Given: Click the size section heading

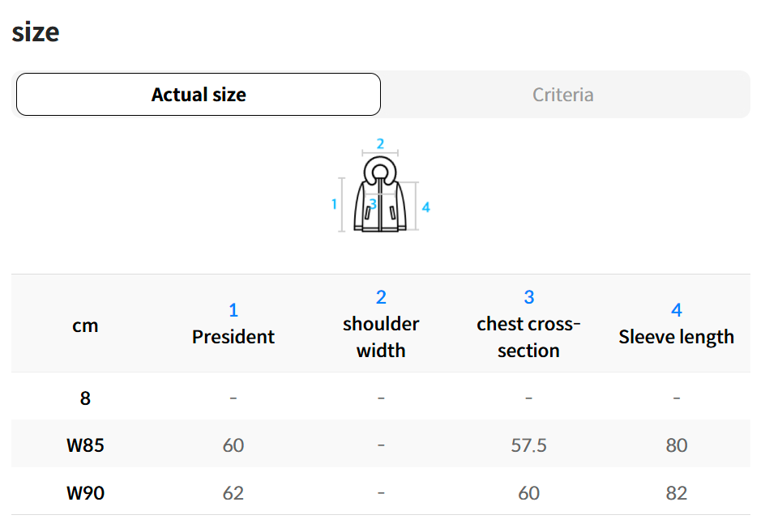Looking at the screenshot, I should (x=36, y=32).
